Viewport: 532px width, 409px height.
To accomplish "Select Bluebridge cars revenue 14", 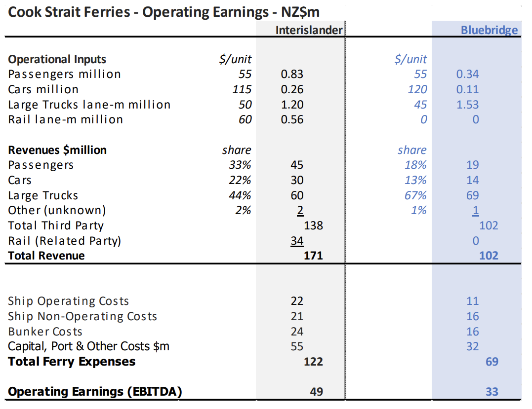I will [x=472, y=180].
